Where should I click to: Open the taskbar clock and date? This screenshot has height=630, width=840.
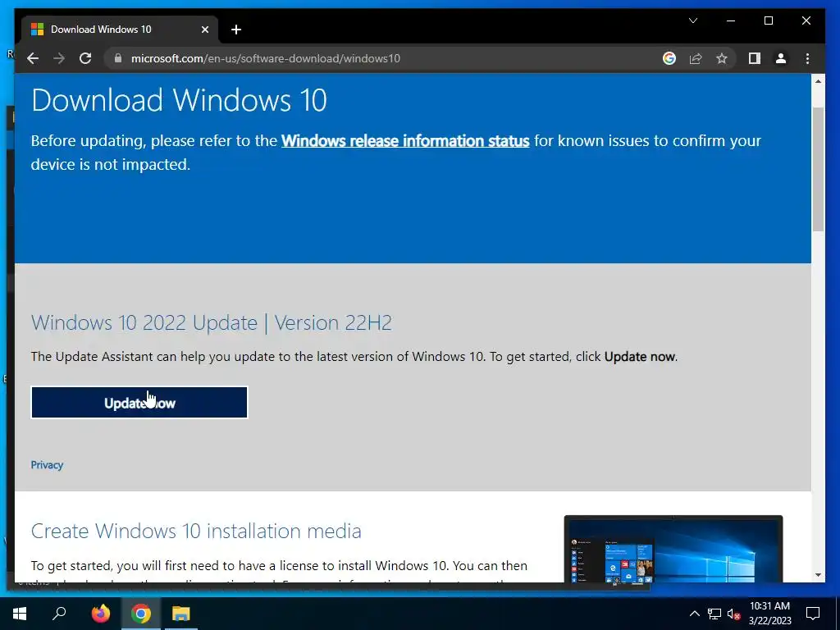click(x=769, y=614)
